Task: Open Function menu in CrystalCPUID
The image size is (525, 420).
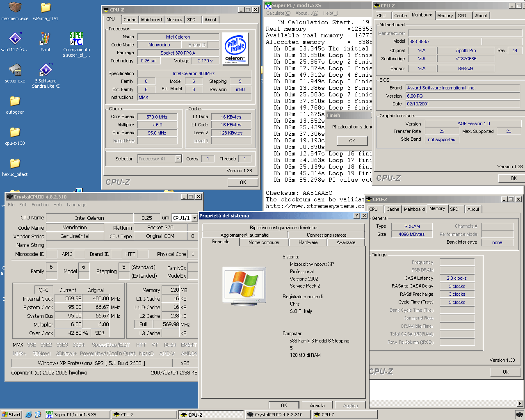Action: [40, 205]
